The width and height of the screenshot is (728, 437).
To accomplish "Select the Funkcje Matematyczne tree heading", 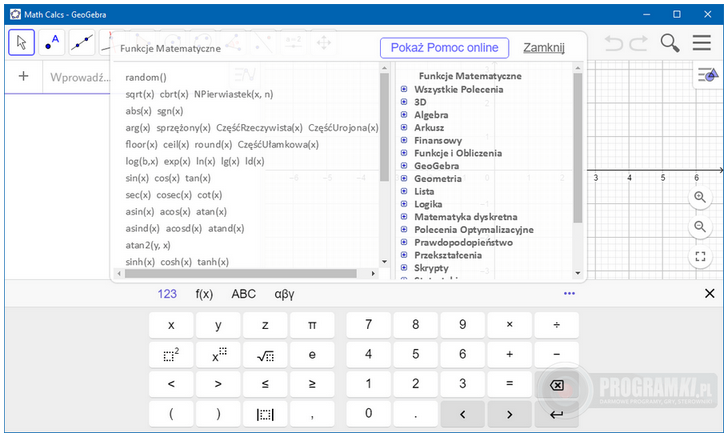I will click(x=470, y=76).
